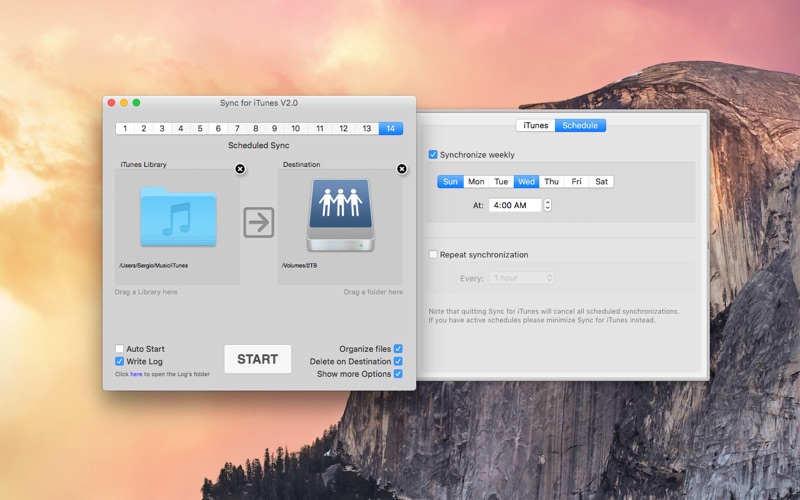The image size is (800, 500).
Task: Select Fri in weekly schedule
Action: click(x=577, y=182)
